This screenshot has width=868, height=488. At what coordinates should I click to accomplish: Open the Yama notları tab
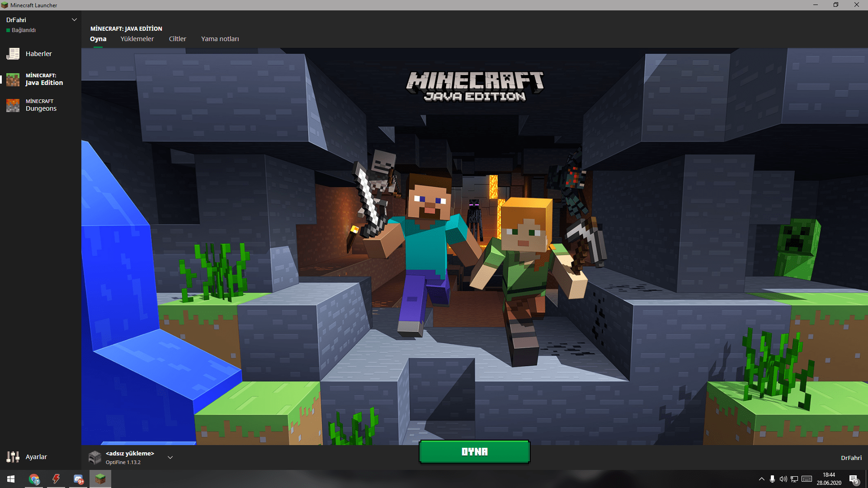220,39
